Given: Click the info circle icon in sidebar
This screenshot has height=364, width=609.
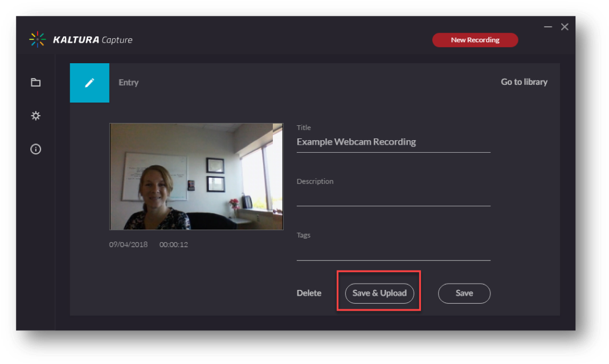Looking at the screenshot, I should (36, 149).
